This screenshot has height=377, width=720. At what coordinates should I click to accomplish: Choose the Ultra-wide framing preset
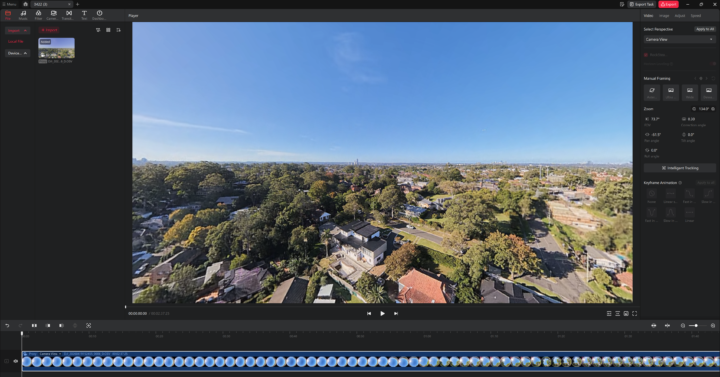click(671, 92)
